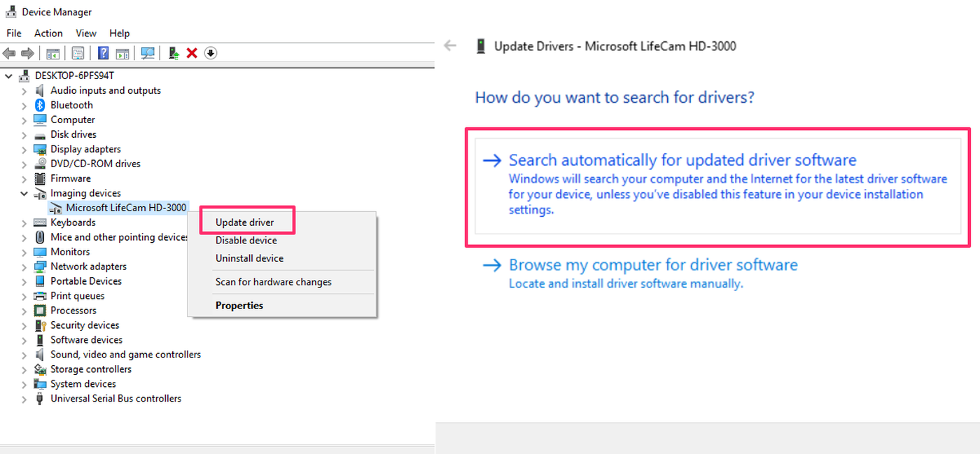Click the Disable device down-arrow toolbar icon

[x=210, y=53]
